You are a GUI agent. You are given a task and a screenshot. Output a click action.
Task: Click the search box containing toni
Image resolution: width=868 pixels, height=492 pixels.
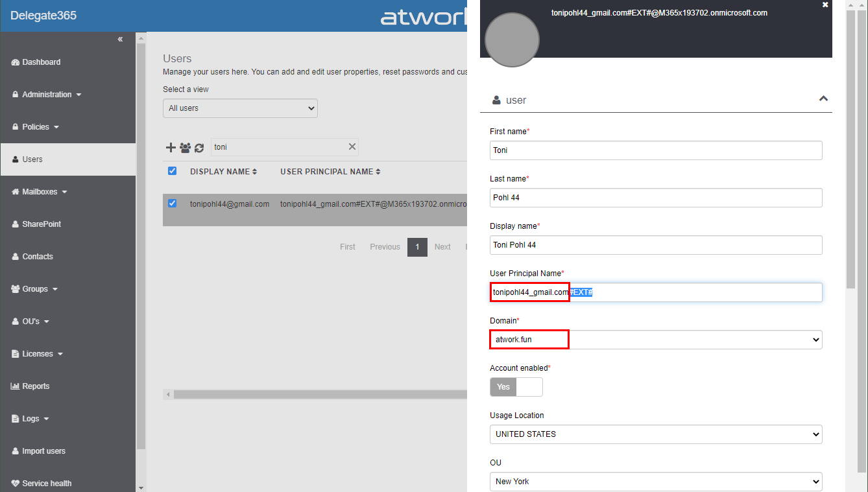point(279,147)
